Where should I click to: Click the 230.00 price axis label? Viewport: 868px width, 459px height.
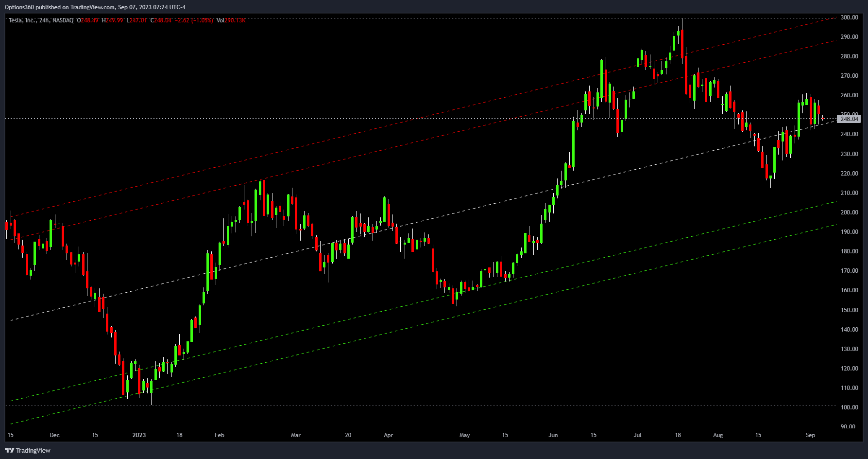pyautogui.click(x=850, y=154)
